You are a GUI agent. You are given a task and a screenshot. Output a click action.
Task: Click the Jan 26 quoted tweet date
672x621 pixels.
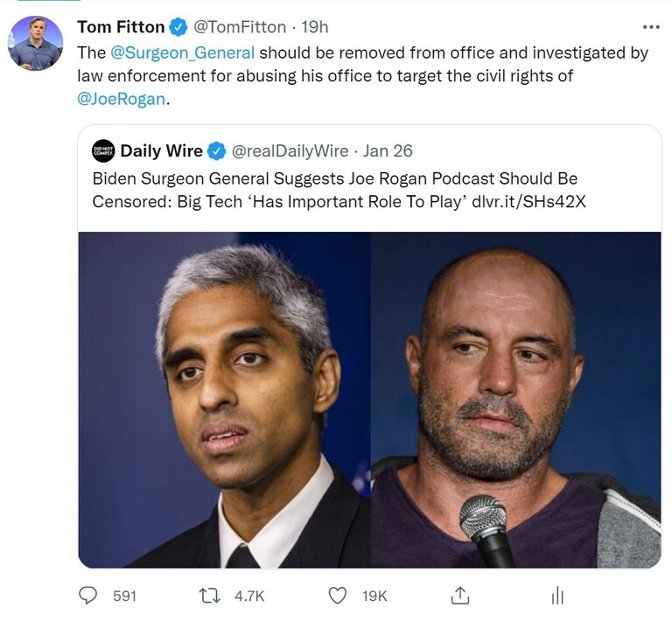pyautogui.click(x=388, y=151)
